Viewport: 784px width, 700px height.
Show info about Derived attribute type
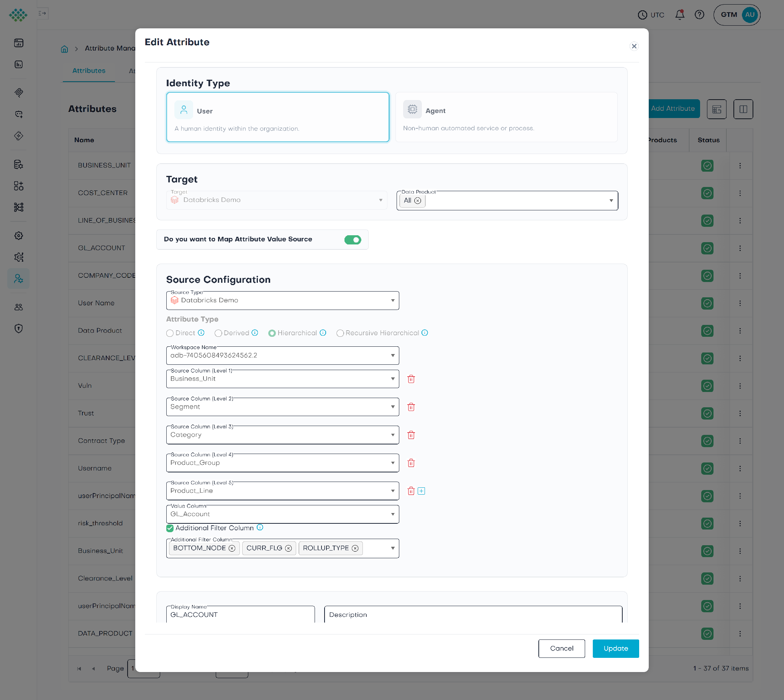(x=255, y=333)
